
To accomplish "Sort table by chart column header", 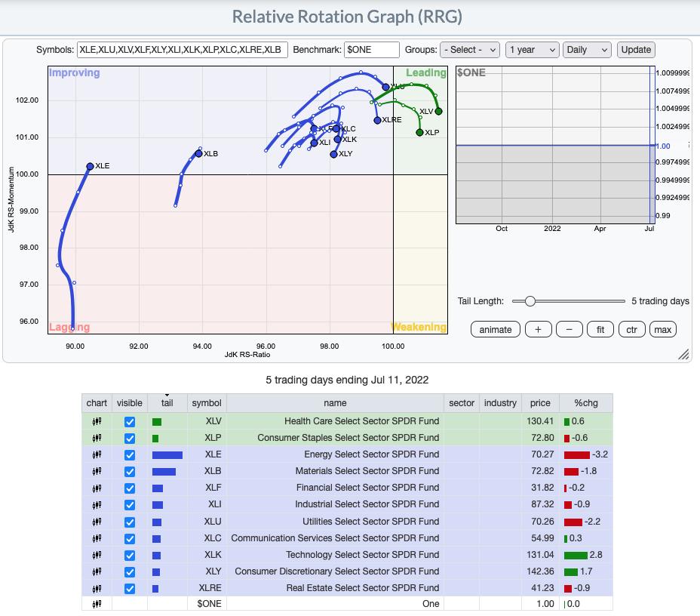I will click(97, 403).
